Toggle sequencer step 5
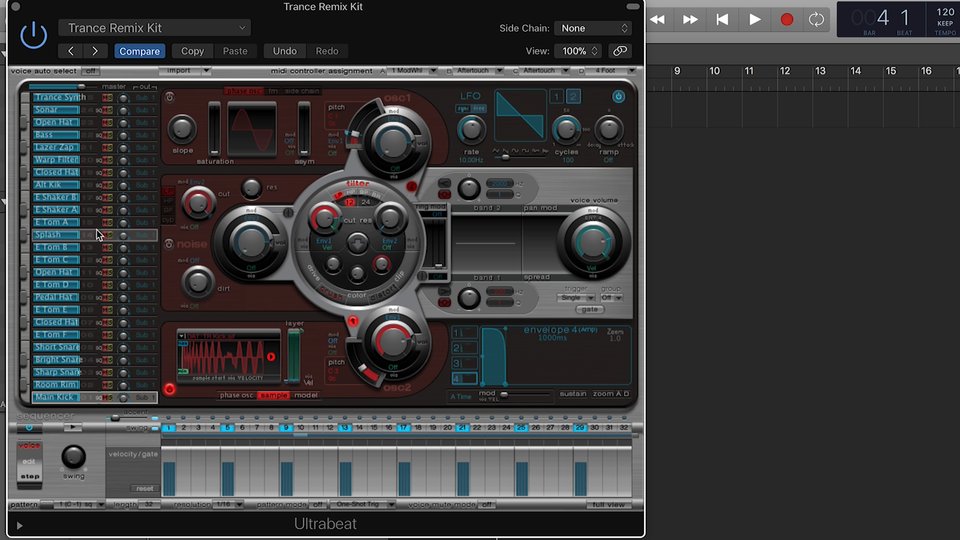The width and height of the screenshot is (960, 540). (227, 427)
